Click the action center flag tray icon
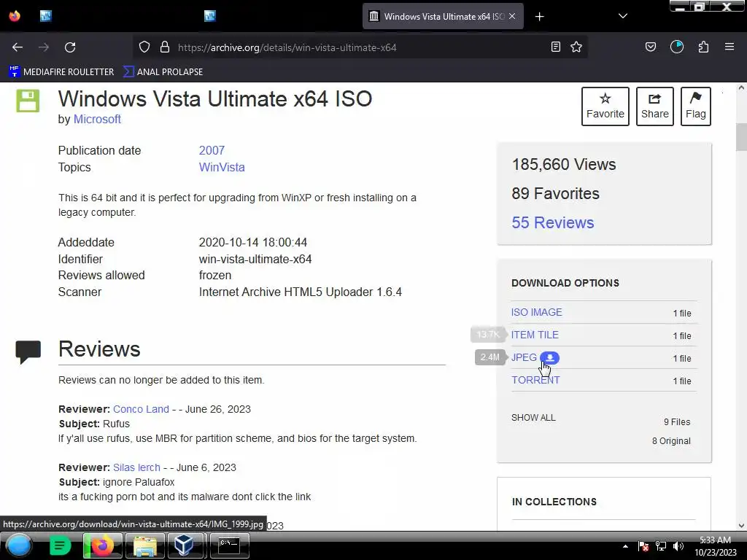The image size is (747, 560). pyautogui.click(x=643, y=546)
